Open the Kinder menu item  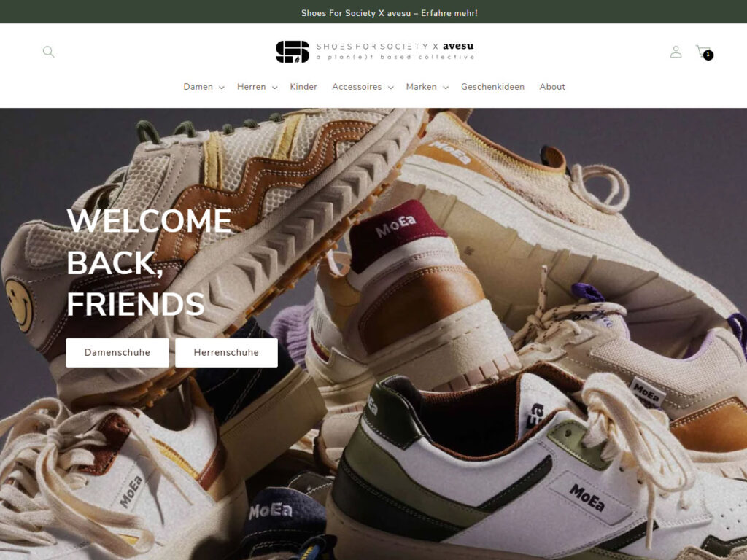click(303, 87)
